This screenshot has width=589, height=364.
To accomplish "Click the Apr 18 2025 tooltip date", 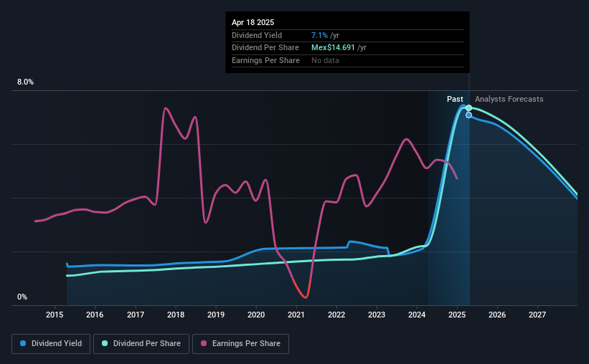I will point(253,22).
